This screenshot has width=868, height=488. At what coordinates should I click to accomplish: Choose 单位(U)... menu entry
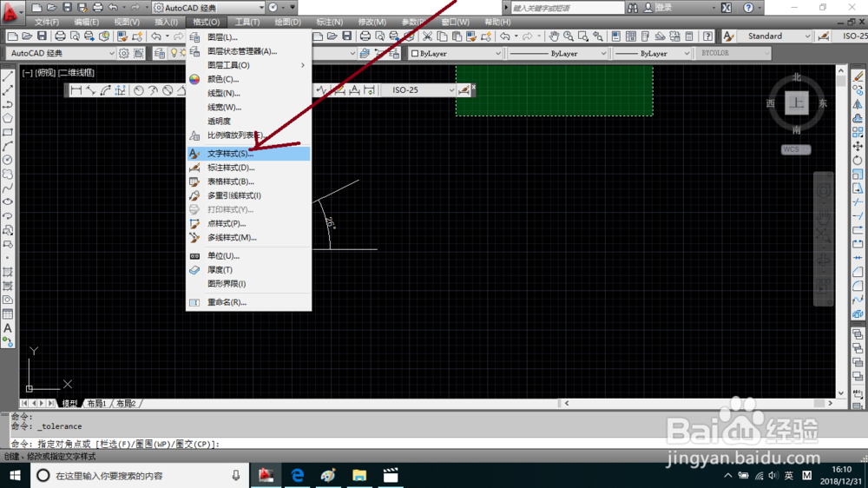pos(248,256)
